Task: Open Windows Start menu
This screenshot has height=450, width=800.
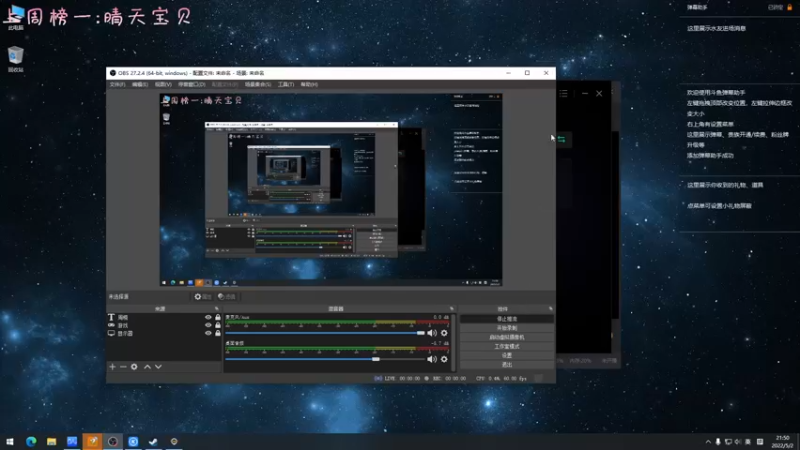Action: (10, 441)
